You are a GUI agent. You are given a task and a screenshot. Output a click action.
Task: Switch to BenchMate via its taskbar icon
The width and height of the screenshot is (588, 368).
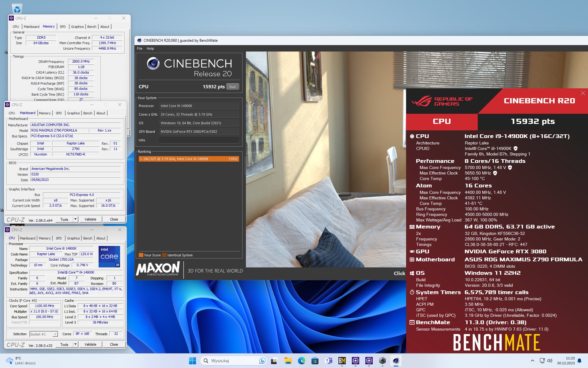tap(342, 361)
